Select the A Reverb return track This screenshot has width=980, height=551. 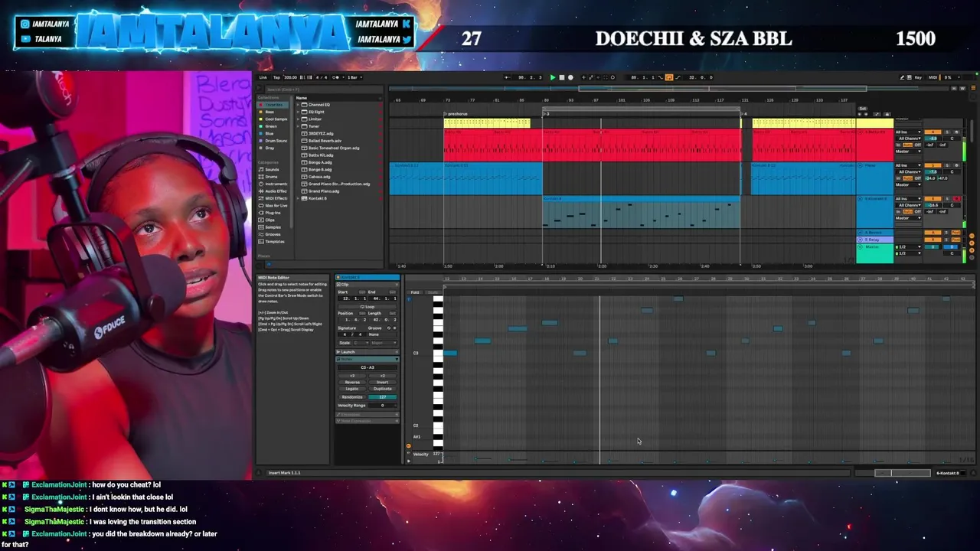tap(875, 233)
